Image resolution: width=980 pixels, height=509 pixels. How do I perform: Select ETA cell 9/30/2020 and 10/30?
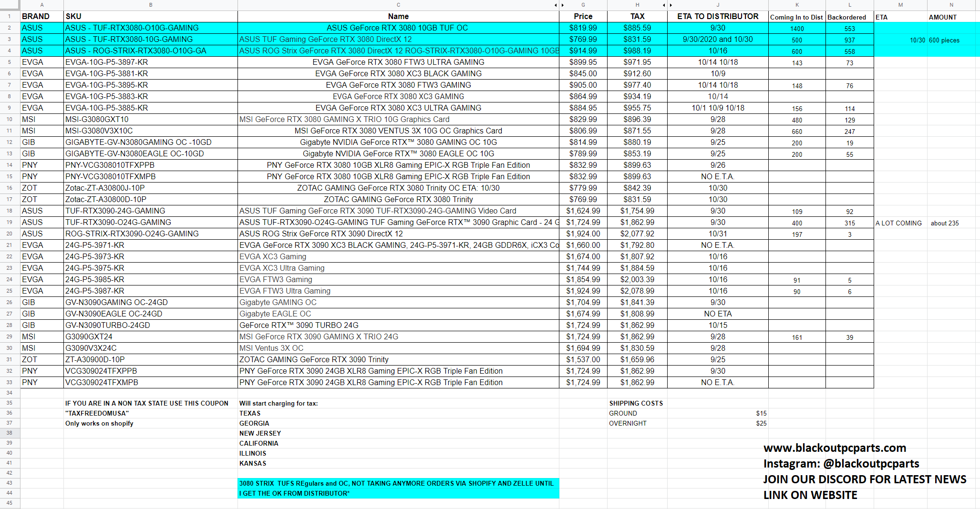tap(718, 39)
